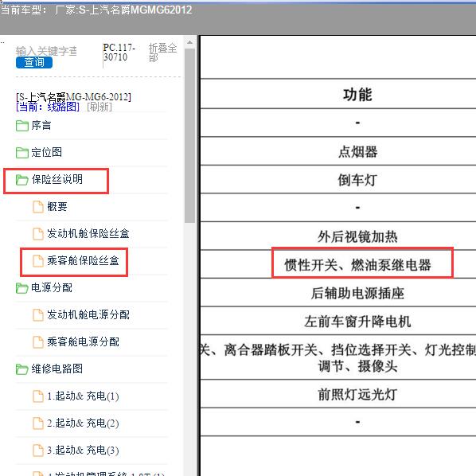
Task: Click the document icon beside 发动机舱保险丝盒
Action: tap(38, 234)
